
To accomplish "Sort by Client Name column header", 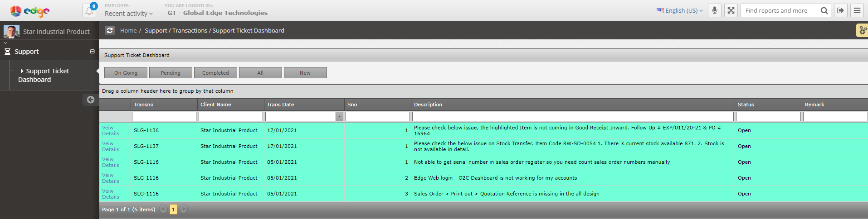I will point(231,105).
